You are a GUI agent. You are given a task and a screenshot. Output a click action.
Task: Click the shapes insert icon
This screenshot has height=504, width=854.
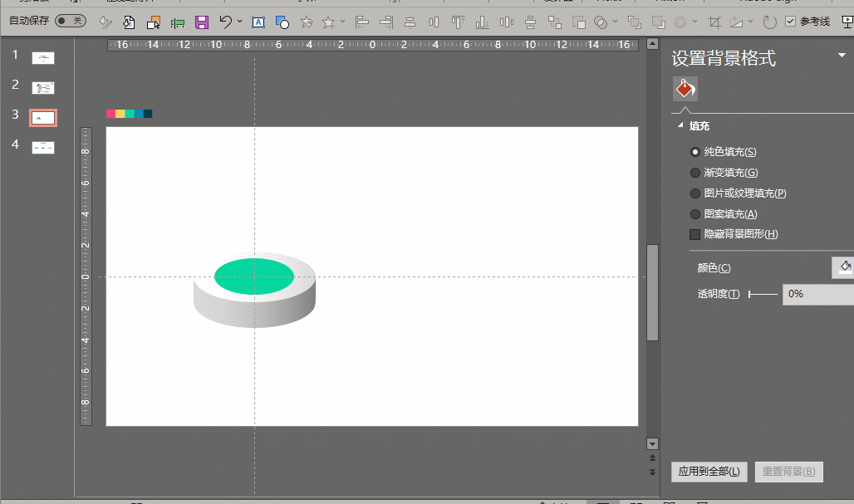282,22
